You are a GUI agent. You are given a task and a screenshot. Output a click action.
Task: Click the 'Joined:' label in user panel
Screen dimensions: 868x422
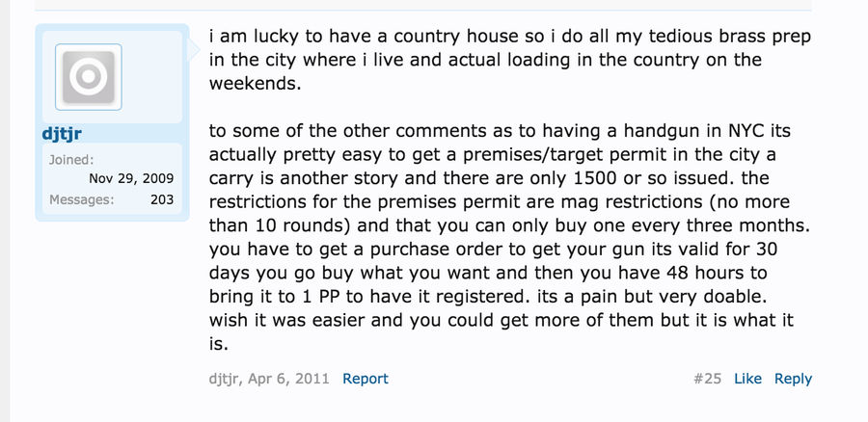(x=71, y=160)
